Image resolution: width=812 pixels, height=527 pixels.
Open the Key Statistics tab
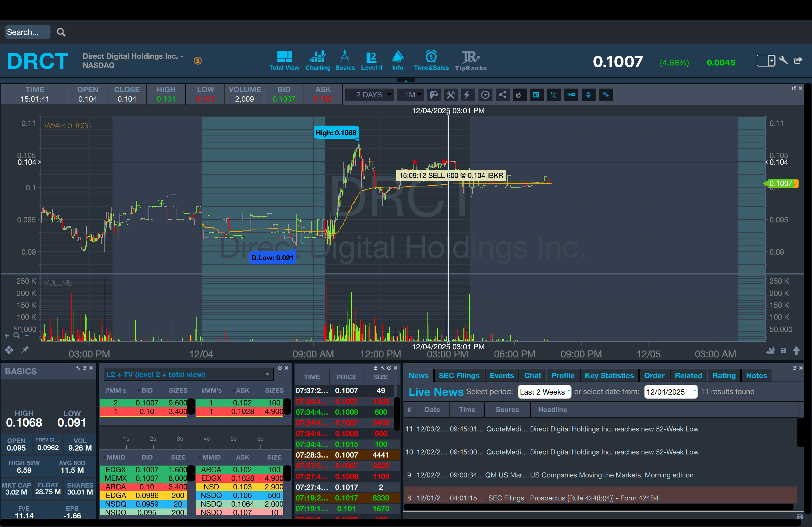(x=609, y=375)
